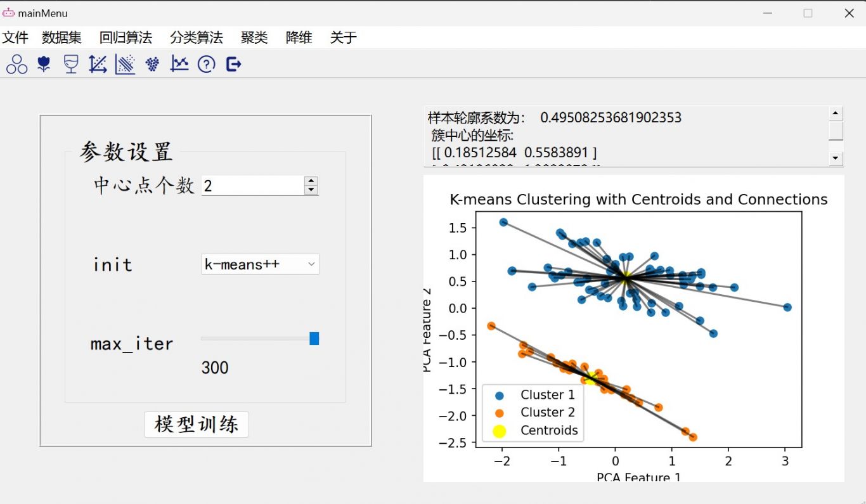The width and height of the screenshot is (866, 504).
Task: Increase 中心点个数 with the up arrow
Action: pyautogui.click(x=311, y=181)
